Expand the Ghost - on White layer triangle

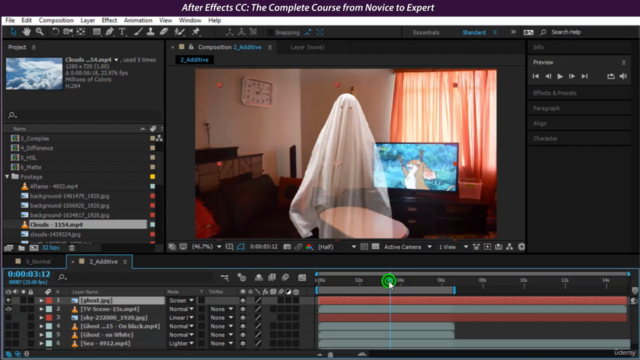(x=41, y=335)
